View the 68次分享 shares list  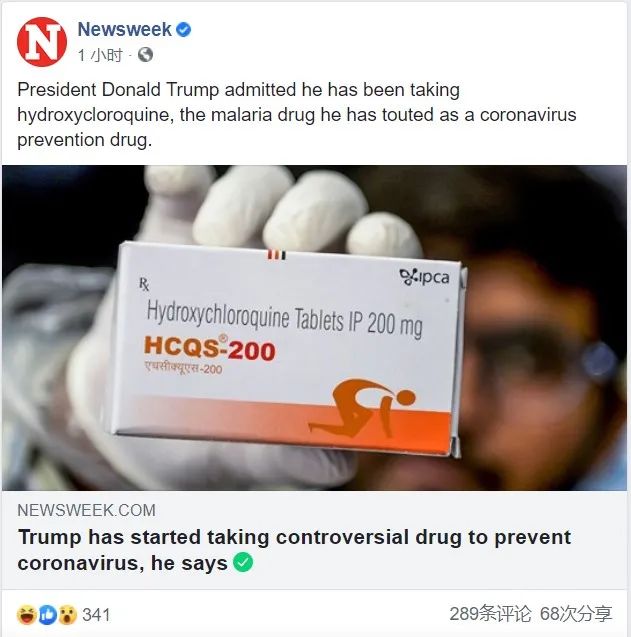[x=576, y=614]
